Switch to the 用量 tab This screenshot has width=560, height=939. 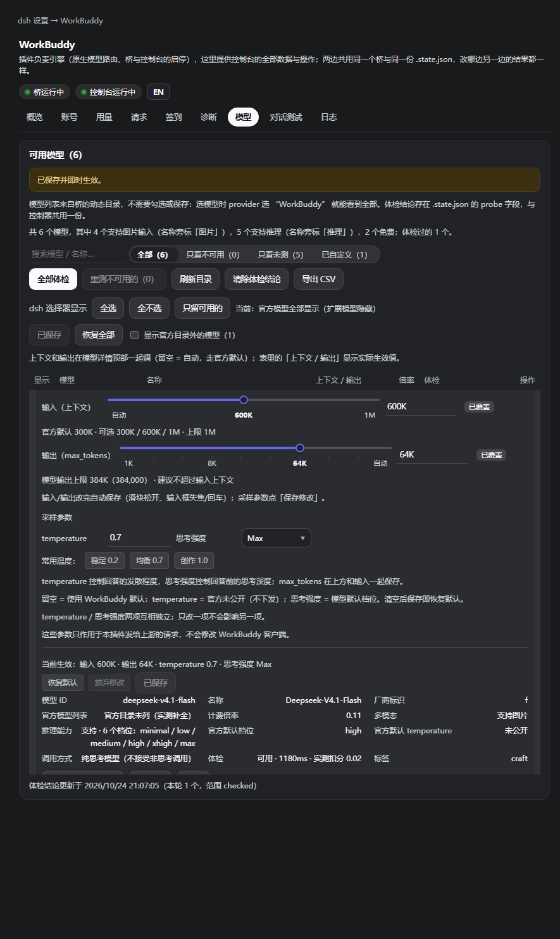[x=104, y=117]
